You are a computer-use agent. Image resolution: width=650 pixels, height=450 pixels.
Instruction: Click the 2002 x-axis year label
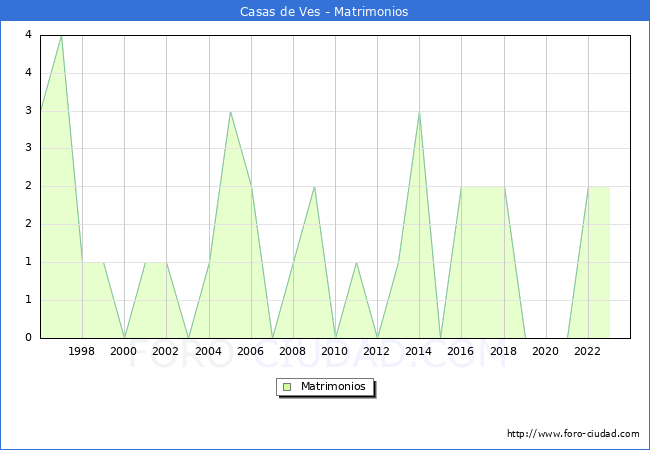pyautogui.click(x=166, y=351)
